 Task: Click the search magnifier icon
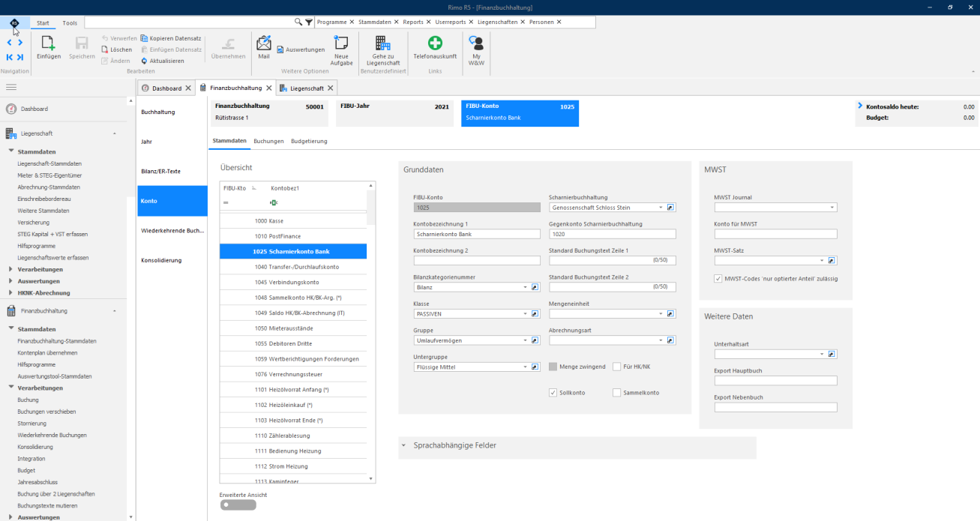point(298,22)
